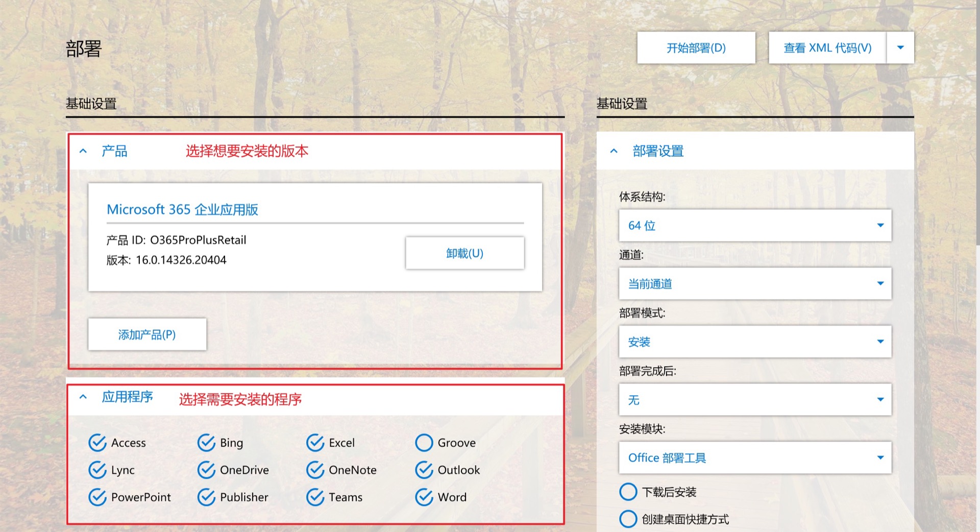Collapse the 产品 section chevron
Image resolution: width=980 pixels, height=532 pixels.
click(x=83, y=151)
